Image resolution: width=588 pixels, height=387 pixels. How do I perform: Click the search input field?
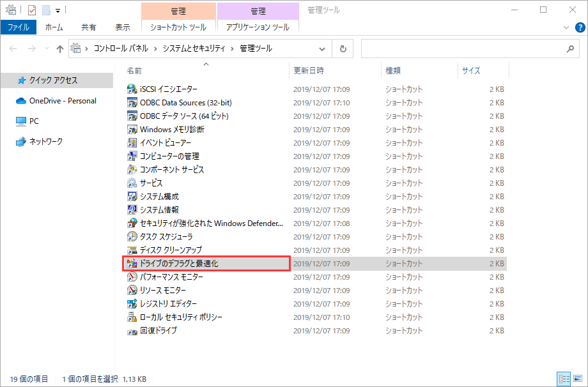[463, 49]
